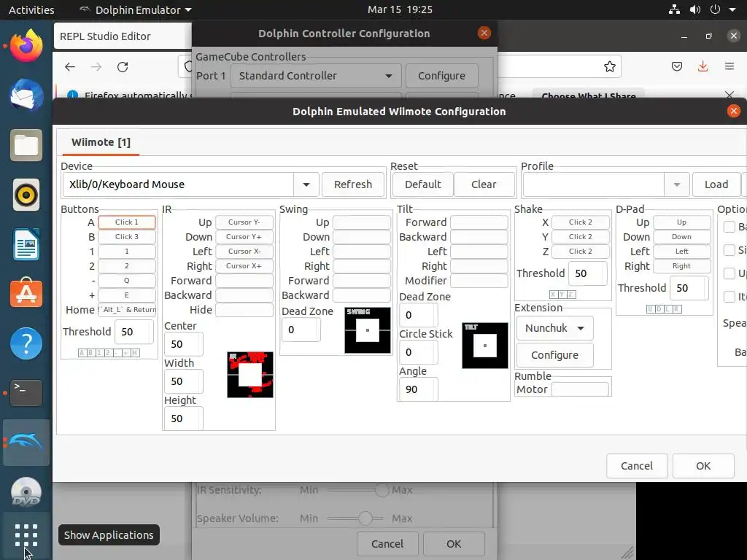This screenshot has width=747, height=560.
Task: Open LibreOffice Writer from the dock
Action: point(26,244)
